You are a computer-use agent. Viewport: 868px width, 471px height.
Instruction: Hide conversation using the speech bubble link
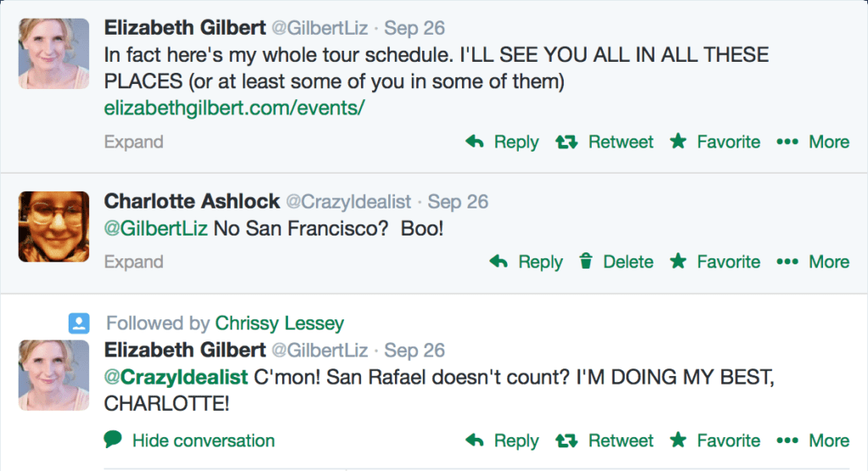[x=189, y=441]
